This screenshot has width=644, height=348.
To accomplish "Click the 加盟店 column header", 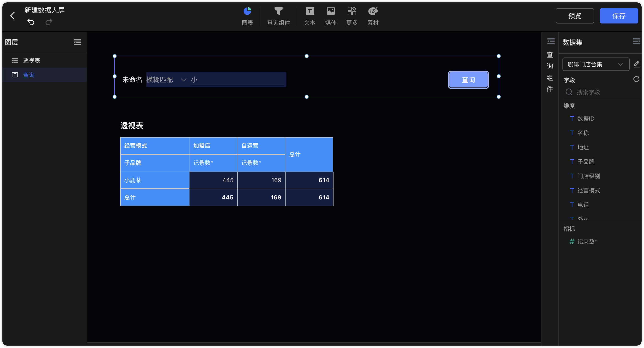I will [213, 146].
